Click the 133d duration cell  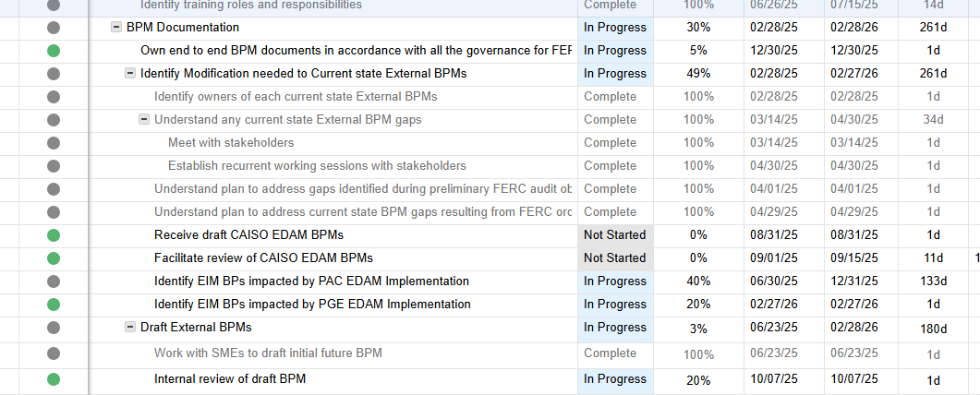pos(934,281)
